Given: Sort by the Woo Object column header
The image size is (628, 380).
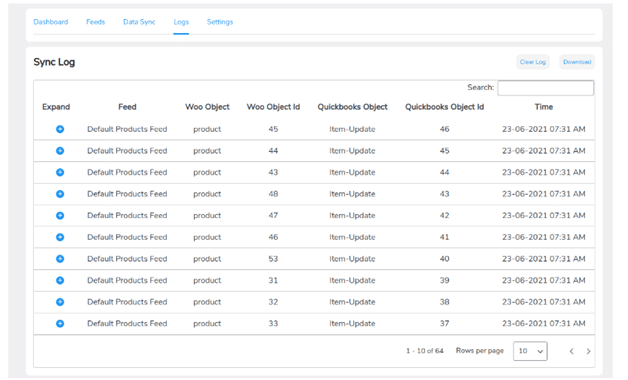Looking at the screenshot, I should 207,107.
